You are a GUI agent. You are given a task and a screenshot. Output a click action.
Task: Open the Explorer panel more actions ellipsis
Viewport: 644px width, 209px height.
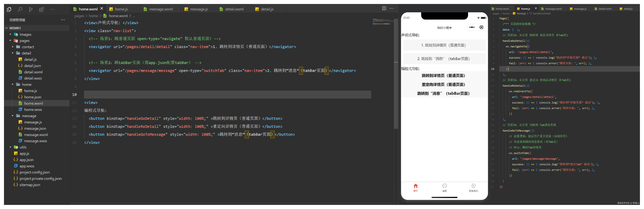[x=63, y=20]
